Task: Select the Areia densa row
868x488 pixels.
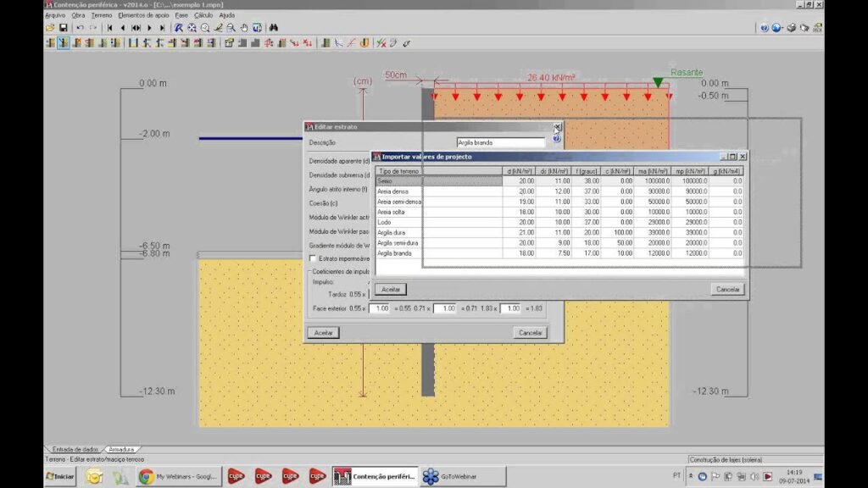Action: 393,191
